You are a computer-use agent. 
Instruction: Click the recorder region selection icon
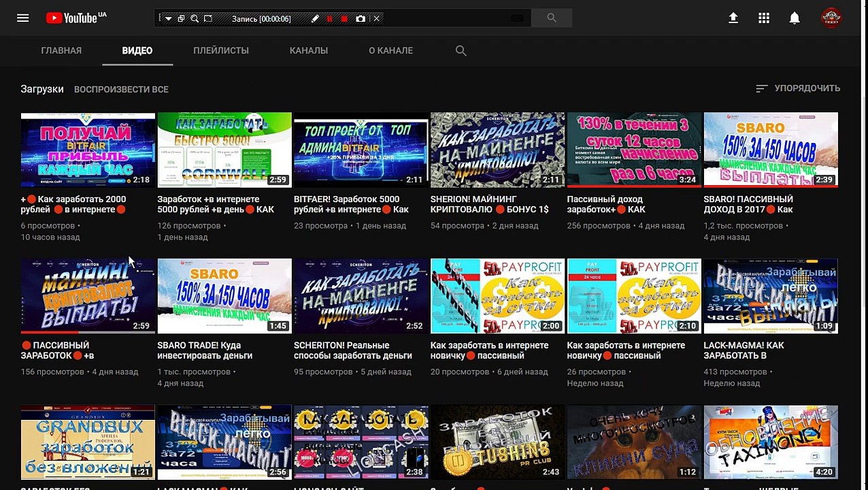click(208, 19)
